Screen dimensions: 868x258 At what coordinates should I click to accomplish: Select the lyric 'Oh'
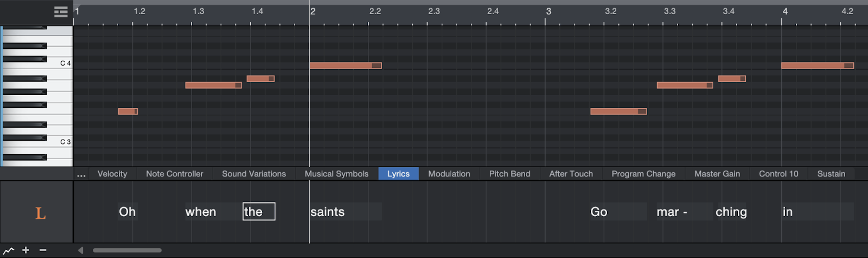coord(127,212)
